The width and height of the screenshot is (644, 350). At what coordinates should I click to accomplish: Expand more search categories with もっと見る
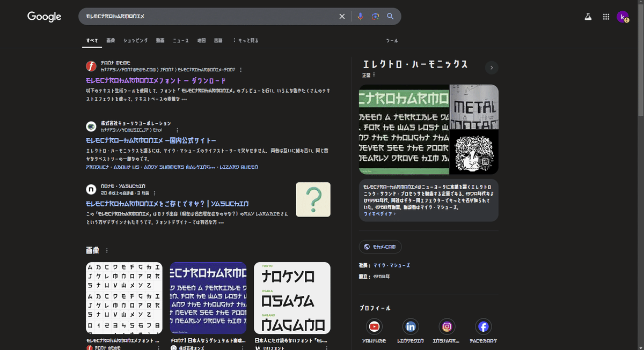coord(245,40)
